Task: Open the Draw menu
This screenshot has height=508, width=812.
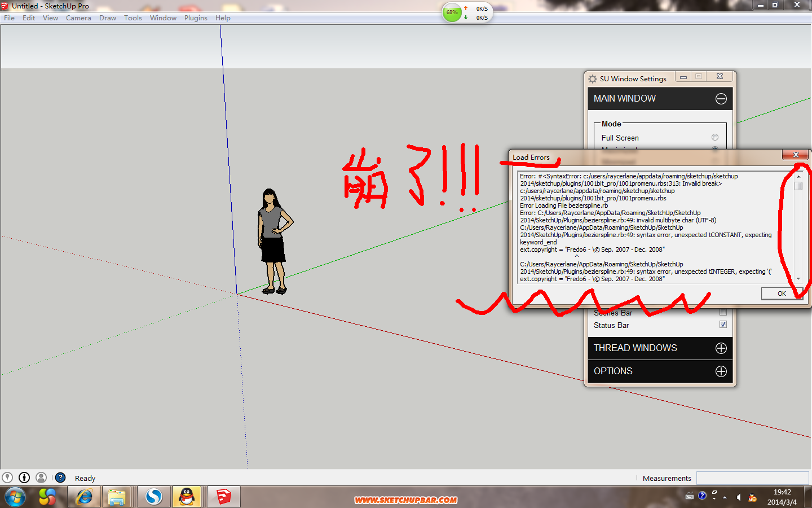Action: coord(108,18)
